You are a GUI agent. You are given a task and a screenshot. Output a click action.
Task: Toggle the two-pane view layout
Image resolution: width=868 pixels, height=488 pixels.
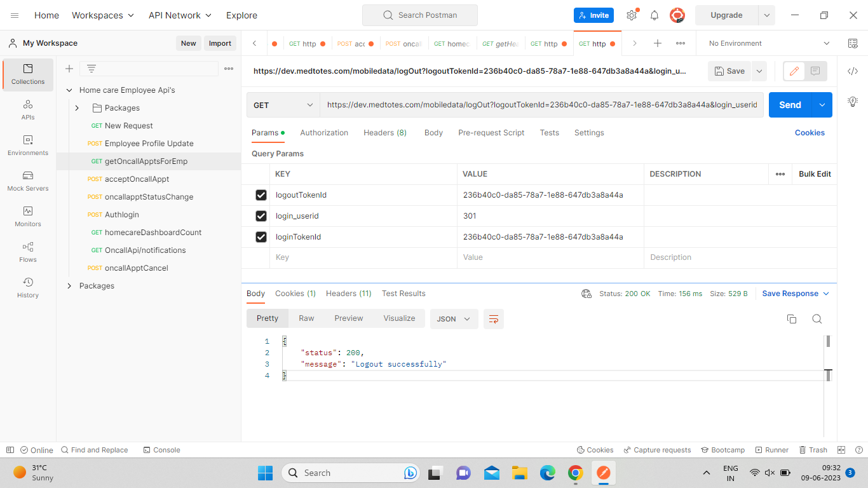tap(841, 450)
